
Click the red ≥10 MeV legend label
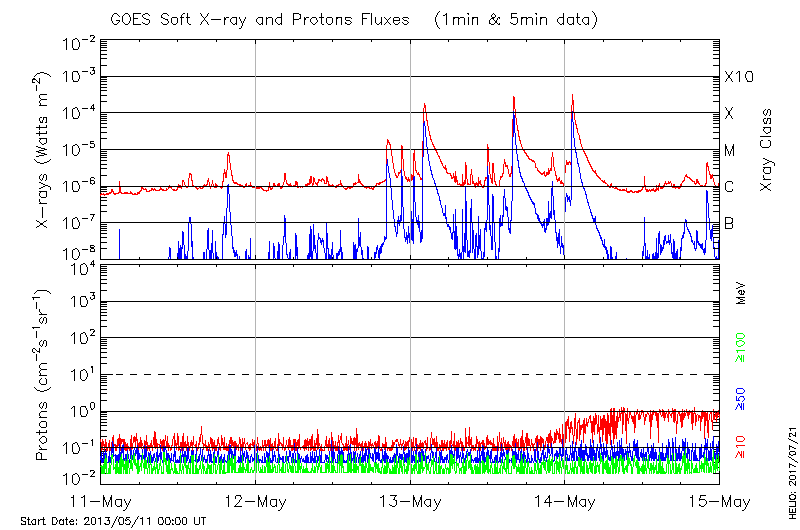click(x=742, y=447)
